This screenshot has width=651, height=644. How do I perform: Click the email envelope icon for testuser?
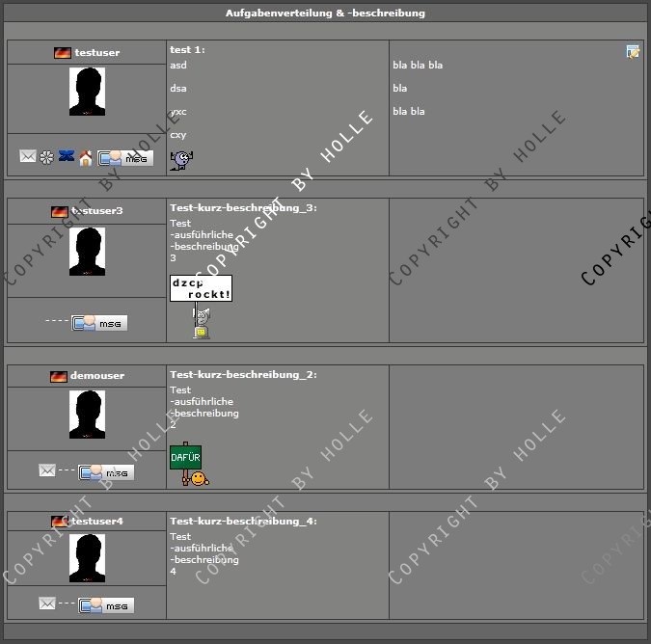pos(28,157)
